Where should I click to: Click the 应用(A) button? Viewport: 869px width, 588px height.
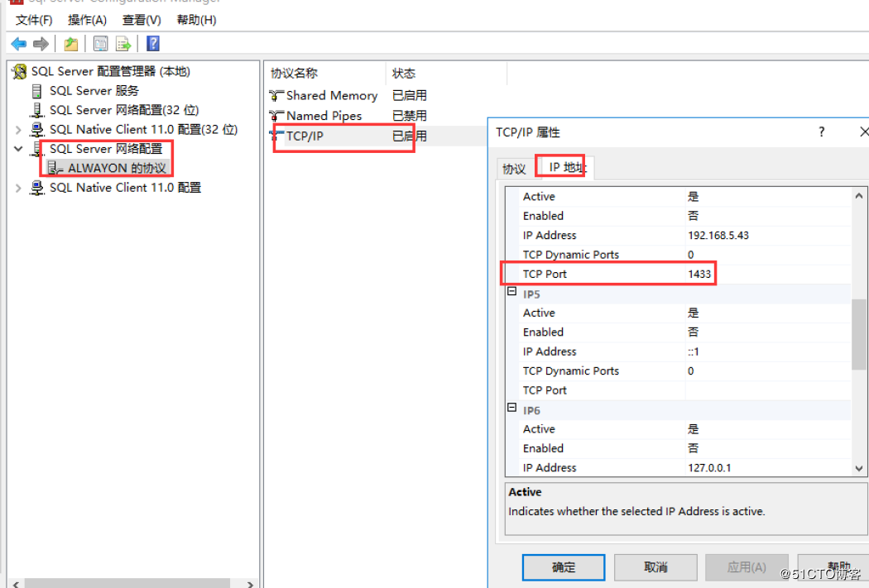click(747, 567)
